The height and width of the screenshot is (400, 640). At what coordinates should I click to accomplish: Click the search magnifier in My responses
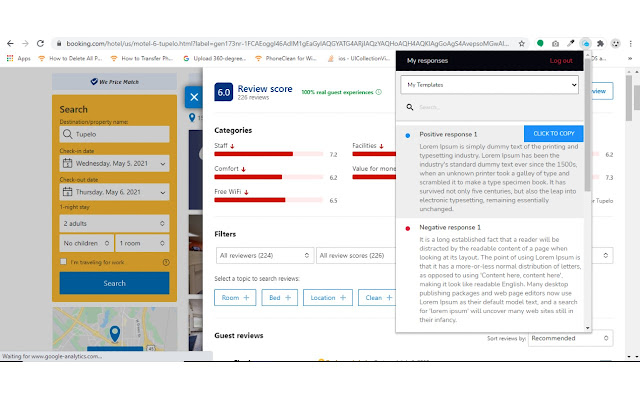click(409, 107)
